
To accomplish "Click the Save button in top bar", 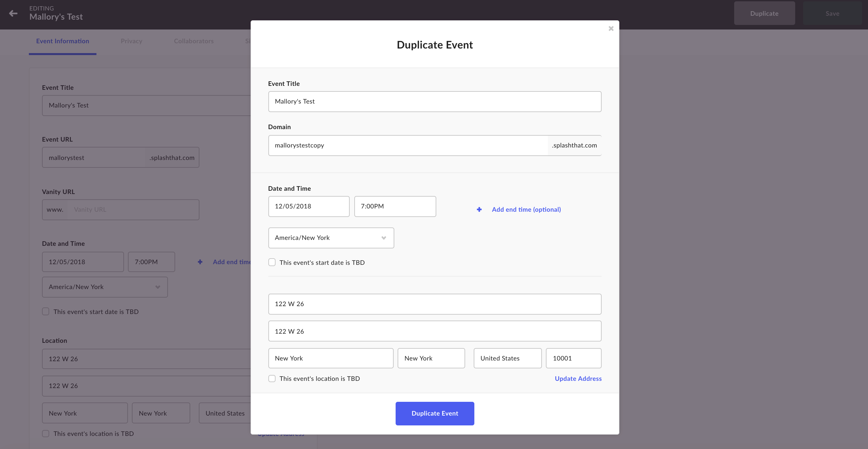I will (832, 13).
